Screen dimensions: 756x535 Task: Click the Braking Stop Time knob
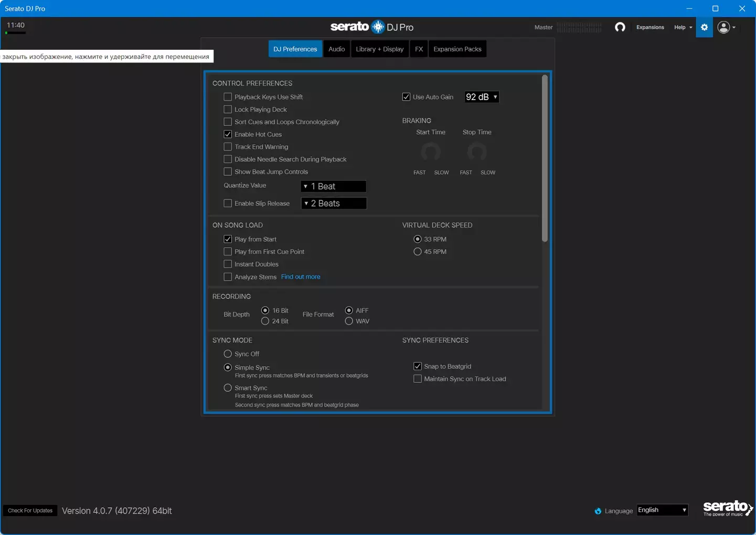point(476,152)
